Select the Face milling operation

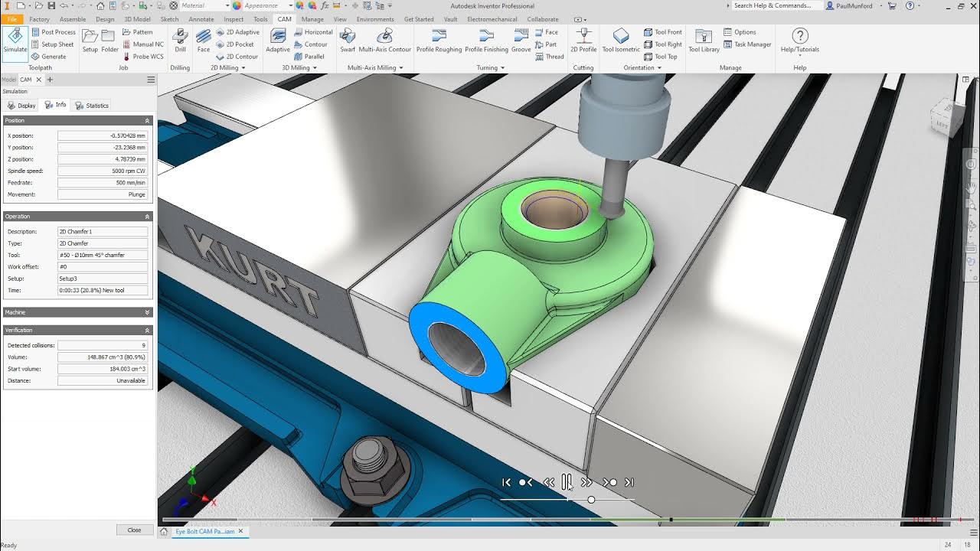(x=204, y=41)
